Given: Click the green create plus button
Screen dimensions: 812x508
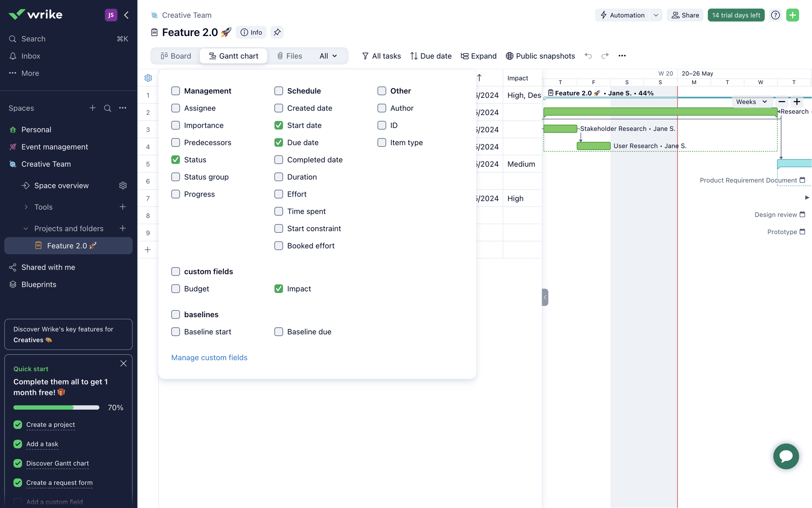Looking at the screenshot, I should coord(793,15).
